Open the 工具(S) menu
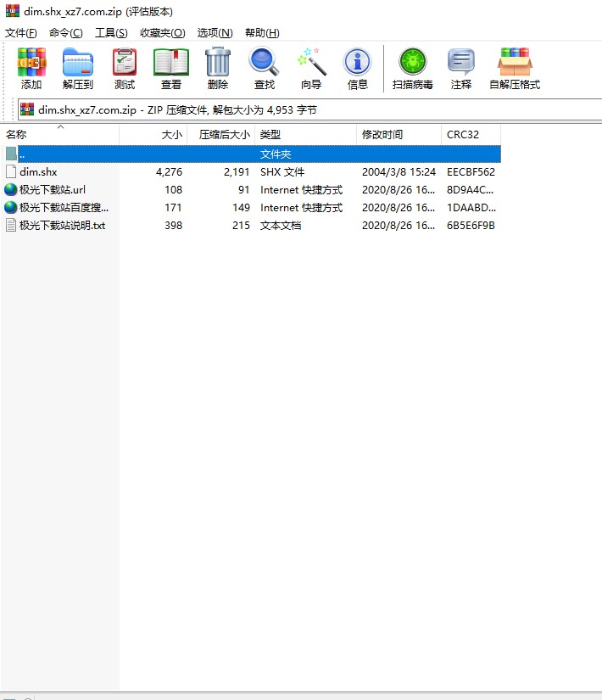Screen dimensions: 602x700 click(111, 32)
